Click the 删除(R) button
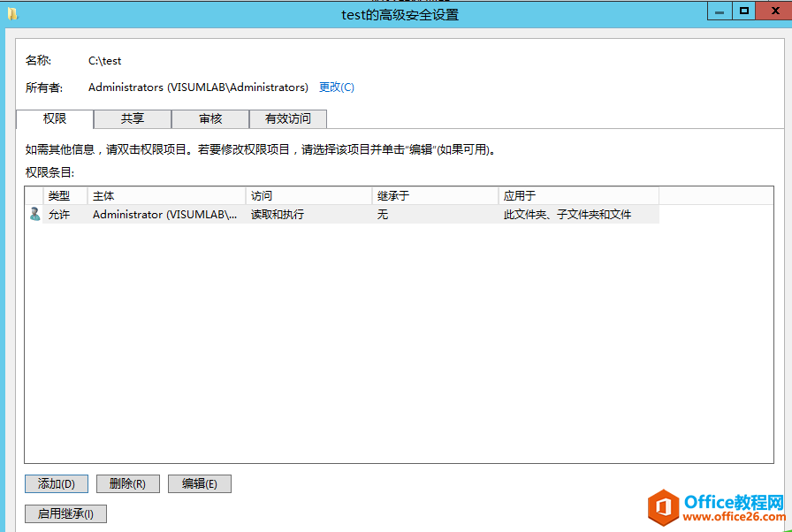Image resolution: width=792 pixels, height=532 pixels. [127, 483]
